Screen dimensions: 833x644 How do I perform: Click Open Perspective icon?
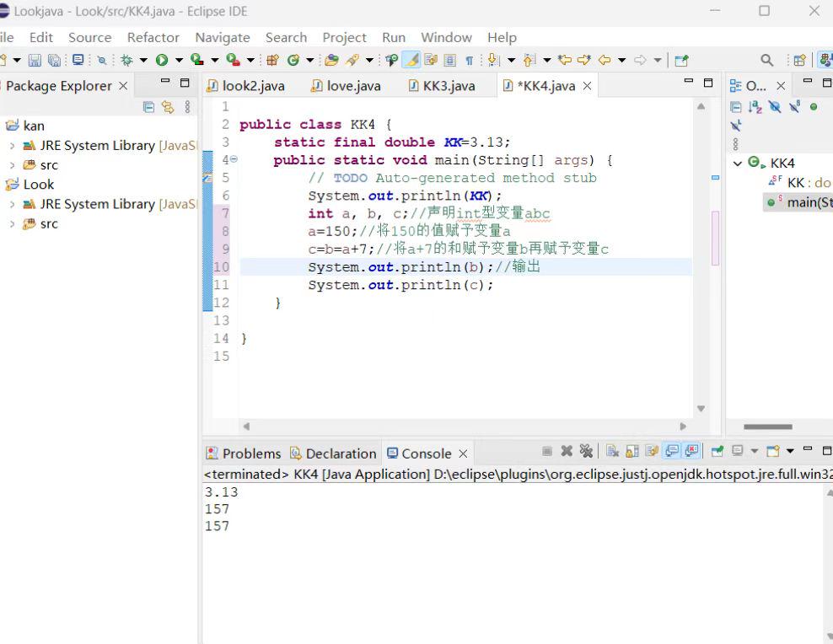point(799,60)
